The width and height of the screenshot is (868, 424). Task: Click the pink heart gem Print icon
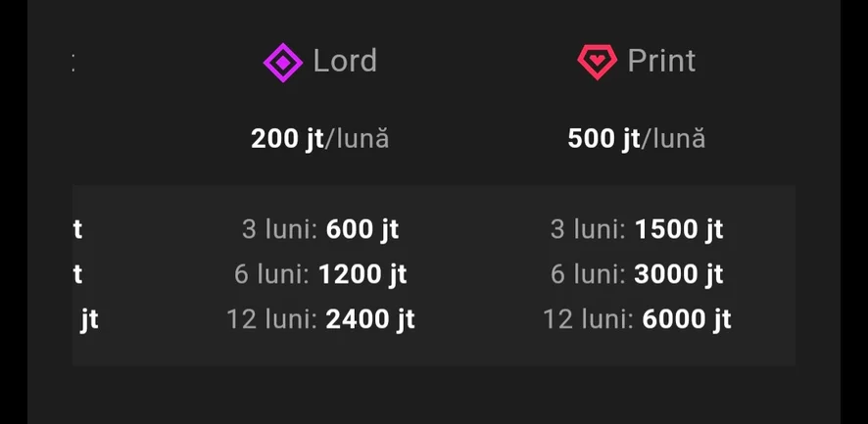coord(597,63)
